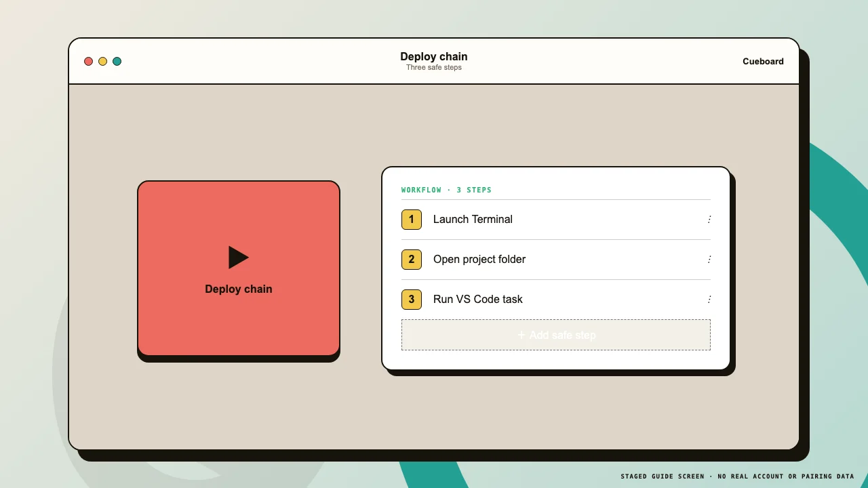The height and width of the screenshot is (488, 868).
Task: Click the Add safe step button
Action: [556, 335]
